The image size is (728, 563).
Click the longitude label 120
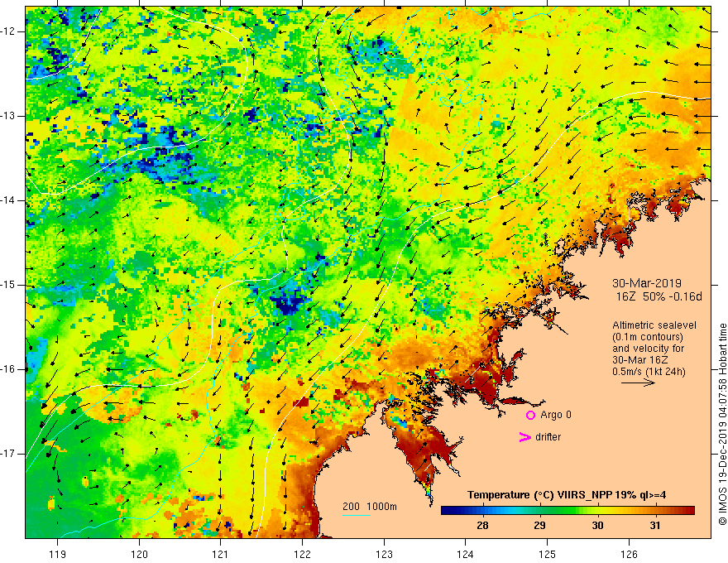[139, 554]
